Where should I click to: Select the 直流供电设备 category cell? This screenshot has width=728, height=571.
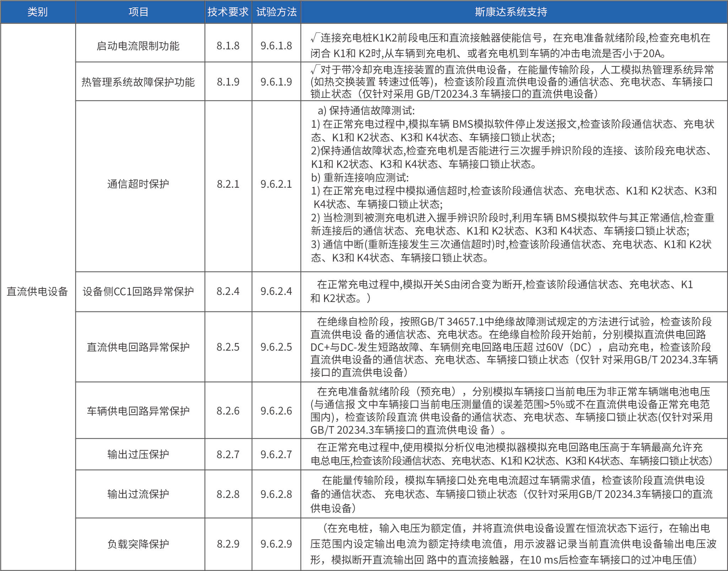pyautogui.click(x=37, y=291)
